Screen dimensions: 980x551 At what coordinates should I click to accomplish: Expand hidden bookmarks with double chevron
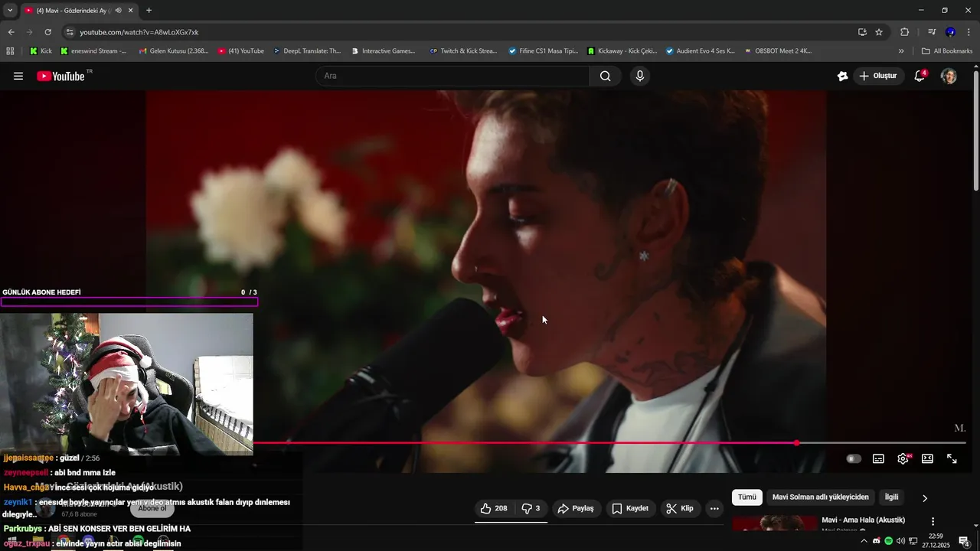(901, 51)
